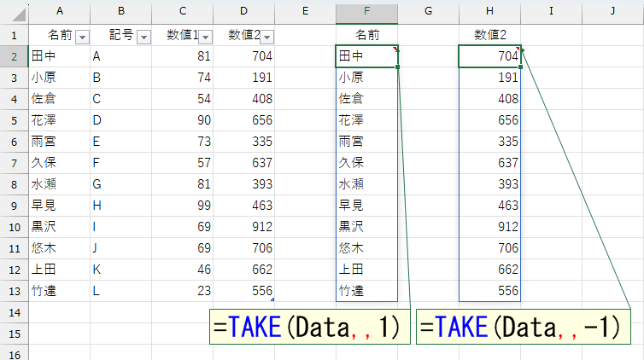The height and width of the screenshot is (360, 644).
Task: Click cell F6 containing 雨宮
Action: coord(366,142)
